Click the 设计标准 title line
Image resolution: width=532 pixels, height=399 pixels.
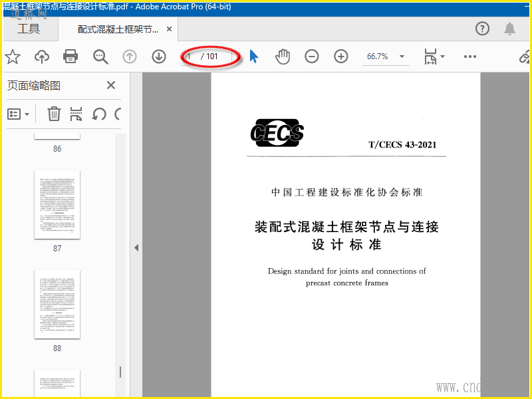(346, 245)
